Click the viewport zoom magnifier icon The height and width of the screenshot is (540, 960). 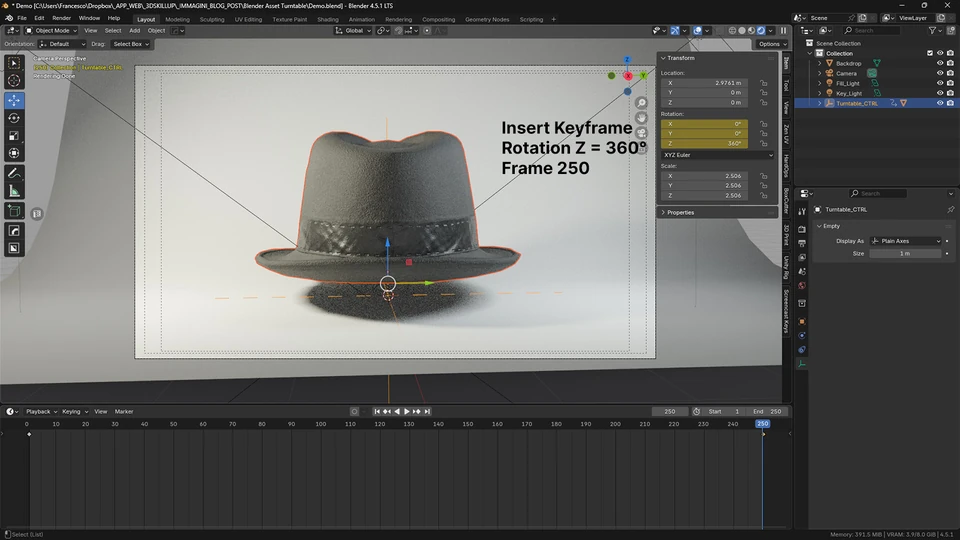(641, 103)
